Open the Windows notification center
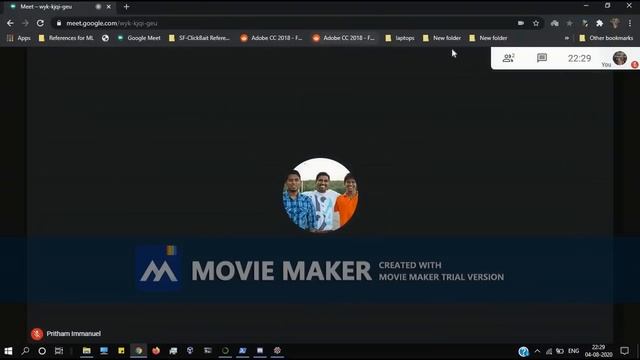 [624, 351]
